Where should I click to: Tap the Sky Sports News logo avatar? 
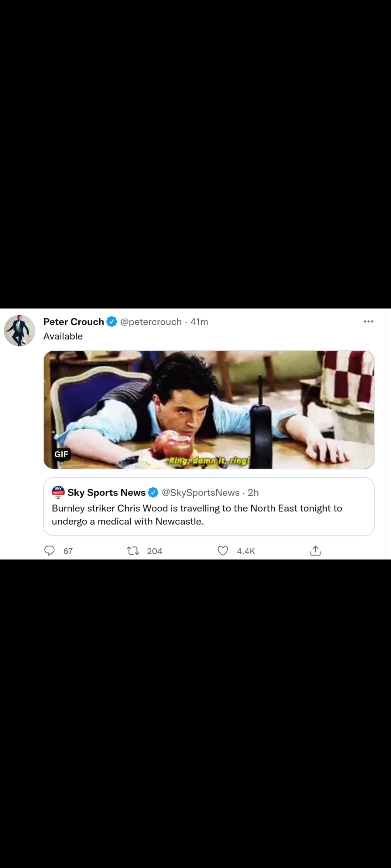point(58,492)
